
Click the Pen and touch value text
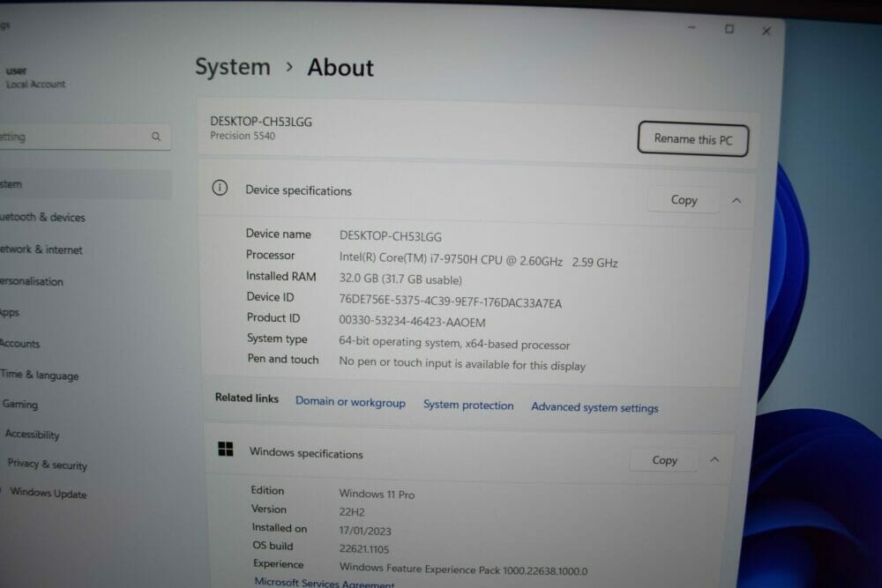[462, 364]
